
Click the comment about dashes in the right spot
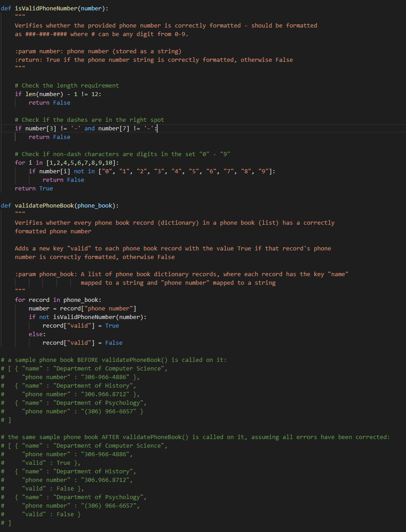pyautogui.click(x=89, y=120)
